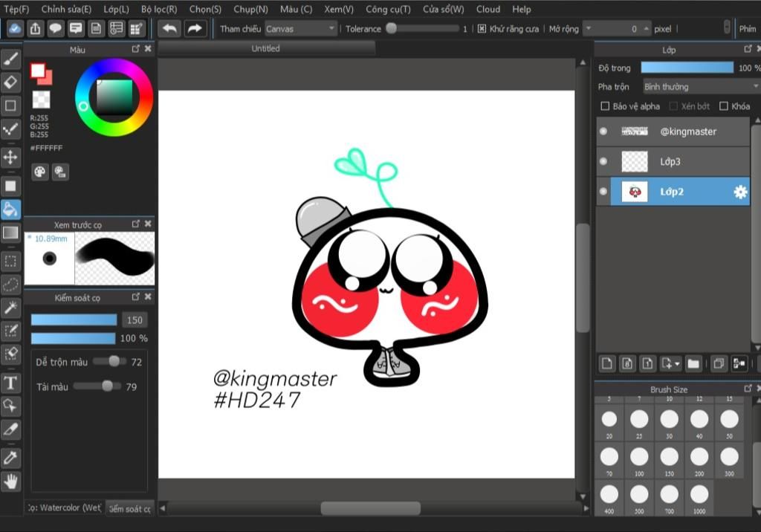This screenshot has width=761, height=532.
Task: Click the horizontal canvas scrollbar thumb
Action: 370,508
